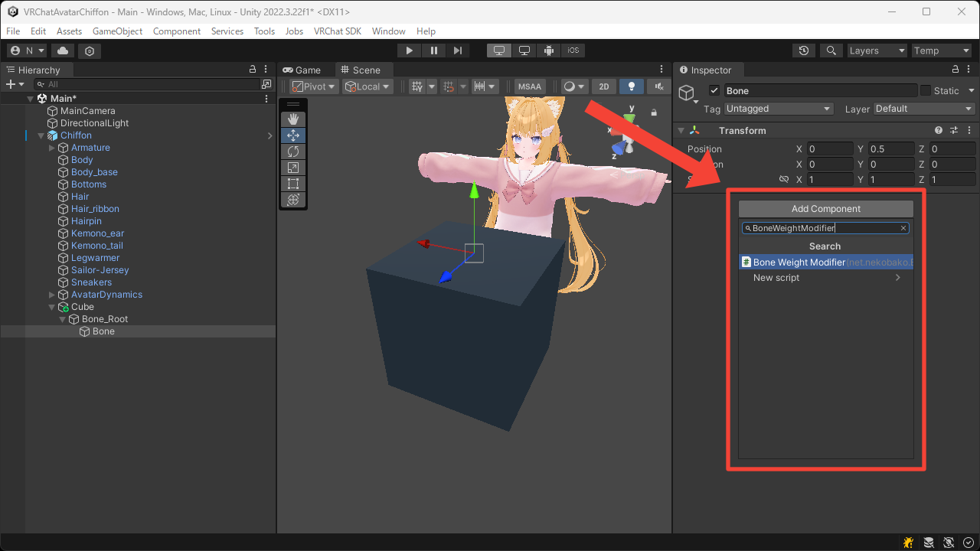Screen dimensions: 980x551
Task: Select the Rect tool in Scene
Action: click(292, 184)
